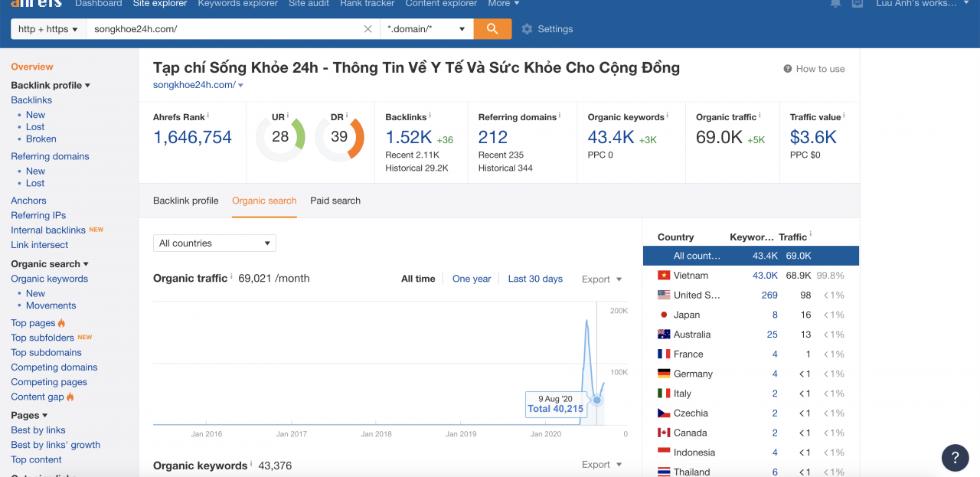Image resolution: width=980 pixels, height=477 pixels.
Task: Click info icon beside Organic traffic metric
Action: (759, 116)
